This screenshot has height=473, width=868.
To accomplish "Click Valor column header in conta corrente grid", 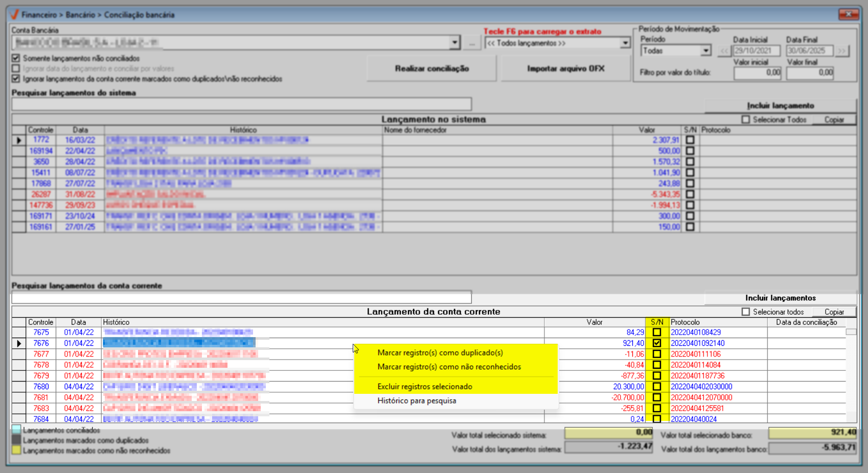I will (x=595, y=322).
